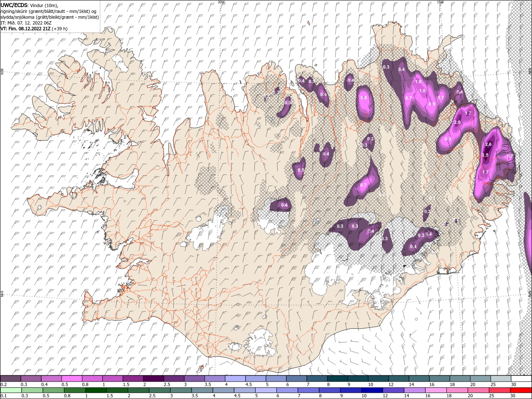Click upper legend swatch between 0.3 and 0.4

31,379
